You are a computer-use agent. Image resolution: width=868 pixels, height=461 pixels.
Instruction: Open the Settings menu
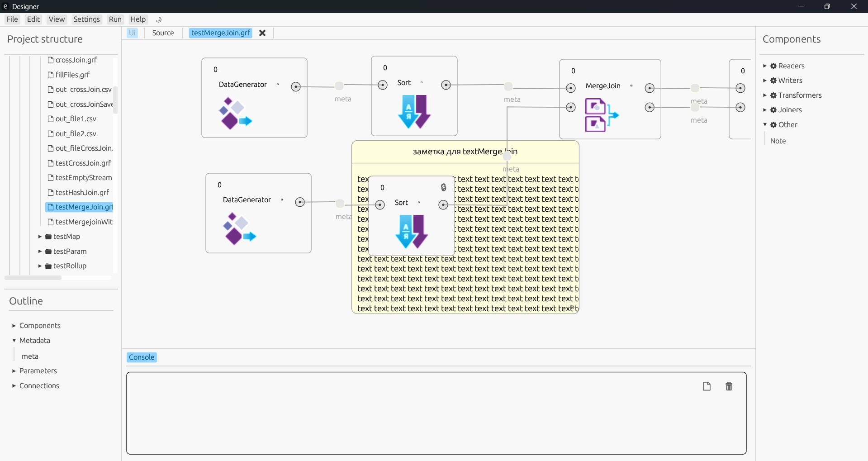click(x=86, y=19)
